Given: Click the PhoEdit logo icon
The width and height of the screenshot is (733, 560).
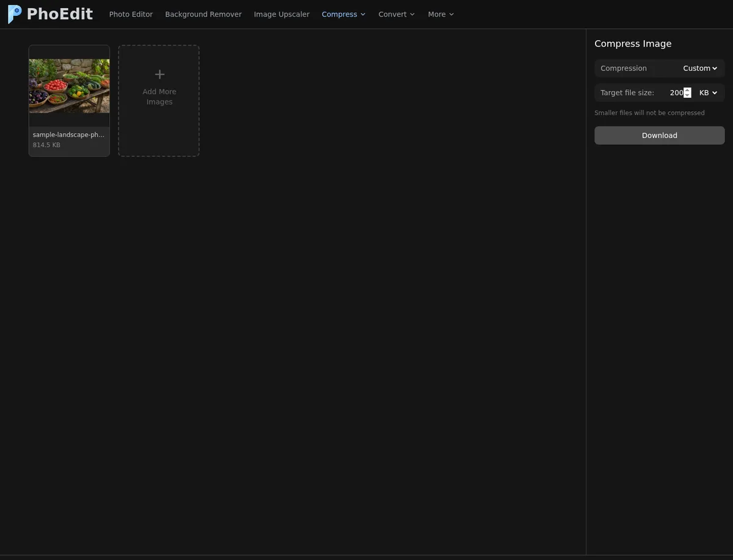Looking at the screenshot, I should click(x=15, y=14).
